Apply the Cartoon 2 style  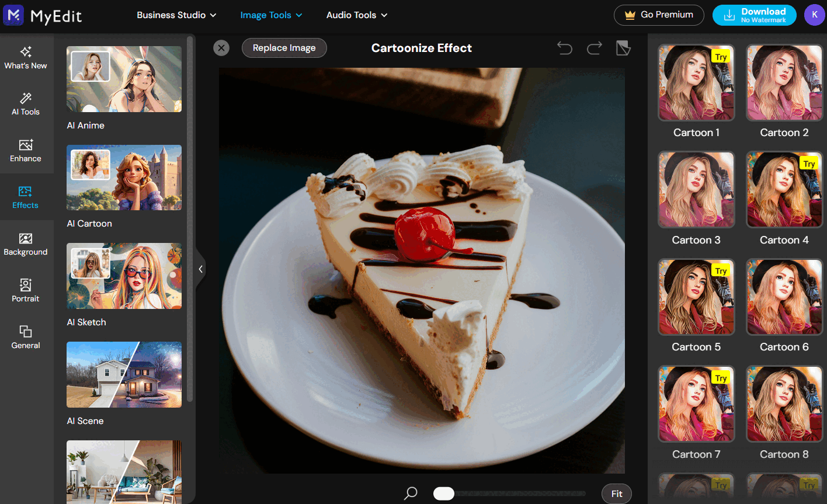784,83
